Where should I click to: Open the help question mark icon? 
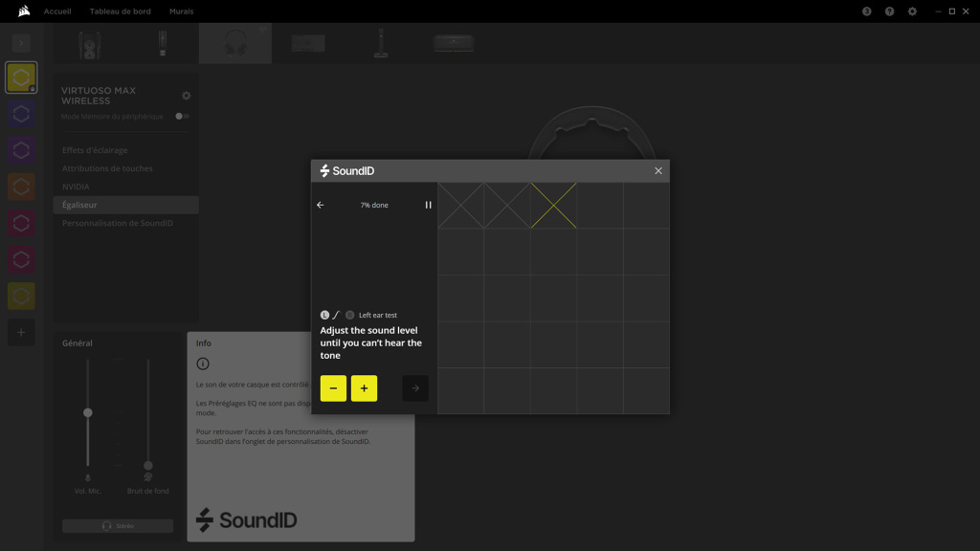point(889,11)
